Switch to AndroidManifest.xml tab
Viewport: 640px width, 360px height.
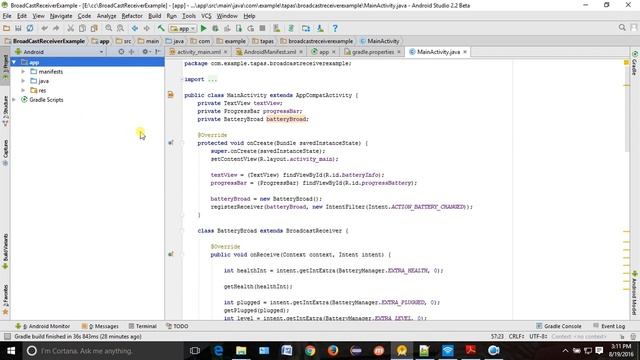[x=270, y=52]
